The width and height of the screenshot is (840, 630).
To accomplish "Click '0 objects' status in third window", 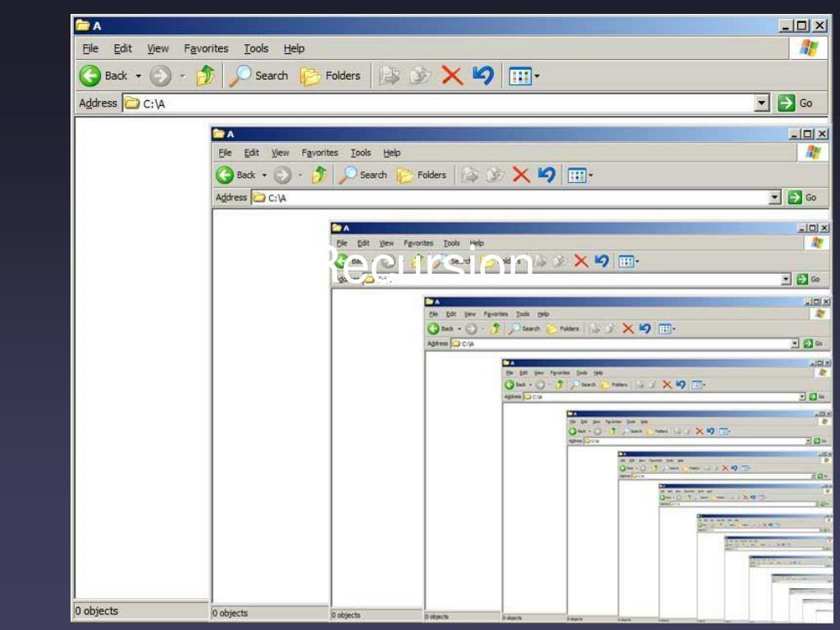I will click(345, 615).
